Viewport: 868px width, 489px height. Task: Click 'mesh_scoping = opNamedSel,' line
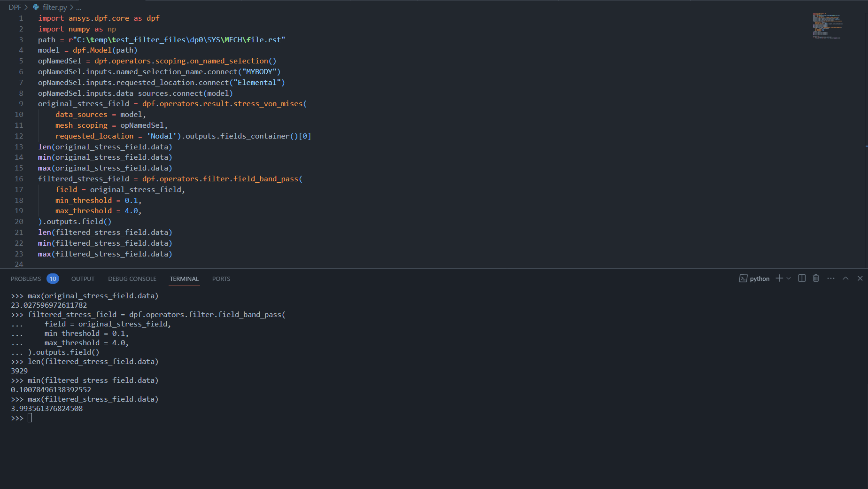point(111,125)
